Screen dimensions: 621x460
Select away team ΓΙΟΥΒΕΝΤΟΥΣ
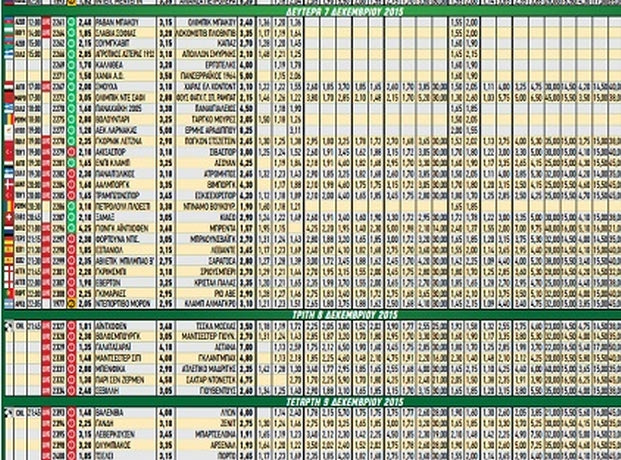pyautogui.click(x=219, y=391)
